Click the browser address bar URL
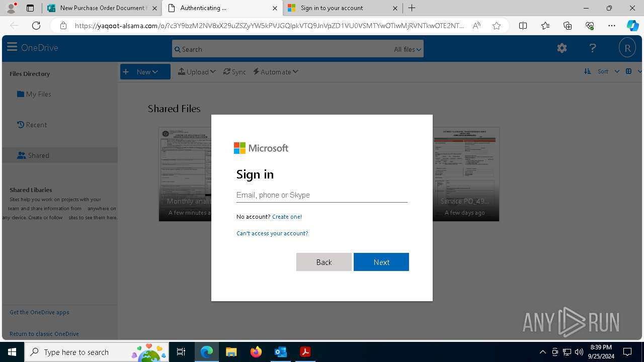The width and height of the screenshot is (644, 362). (269, 26)
